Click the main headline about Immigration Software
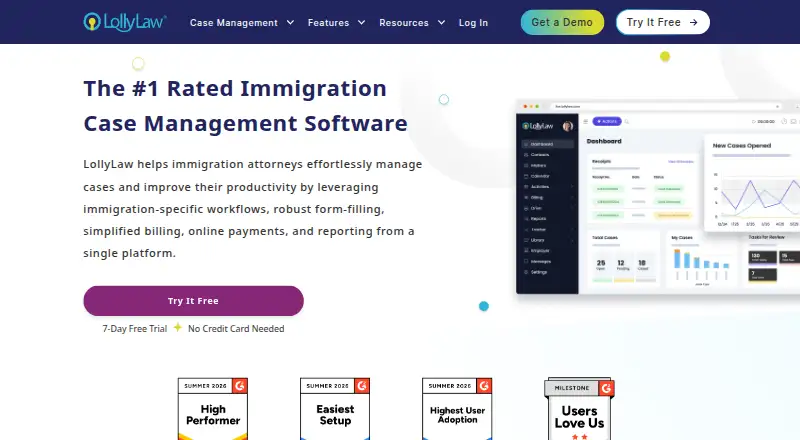This screenshot has width=800, height=440. [245, 106]
